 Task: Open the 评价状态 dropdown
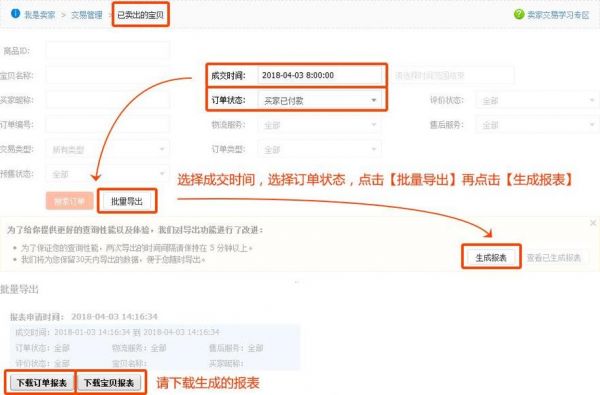pos(537,100)
